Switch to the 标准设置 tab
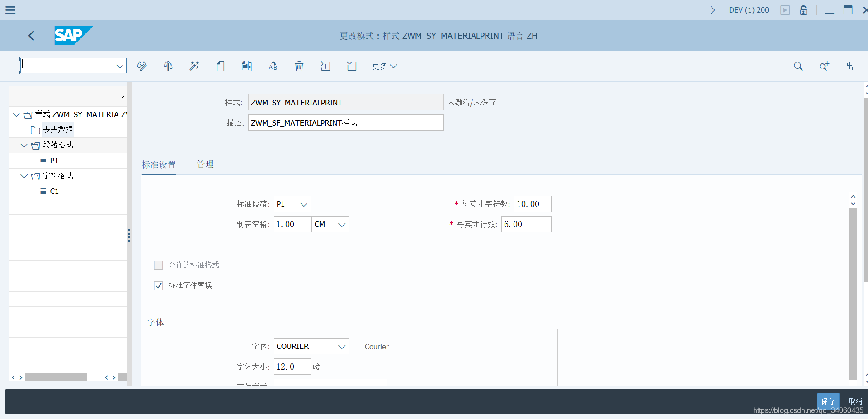 (x=159, y=165)
